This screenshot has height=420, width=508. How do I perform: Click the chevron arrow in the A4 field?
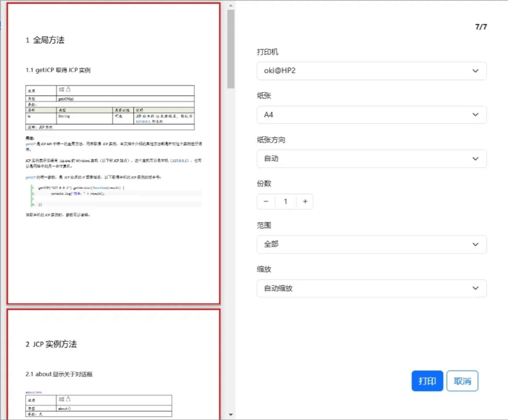pos(475,115)
